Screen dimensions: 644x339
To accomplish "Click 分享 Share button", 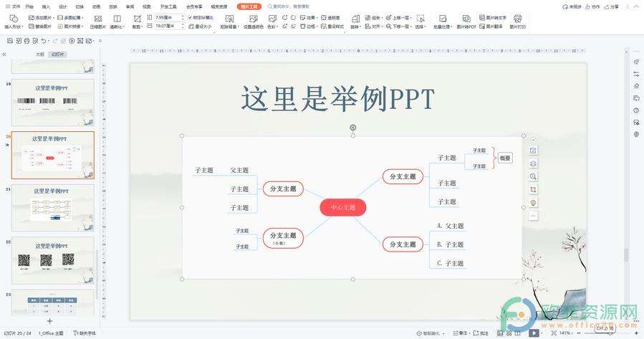I will pyautogui.click(x=612, y=6).
